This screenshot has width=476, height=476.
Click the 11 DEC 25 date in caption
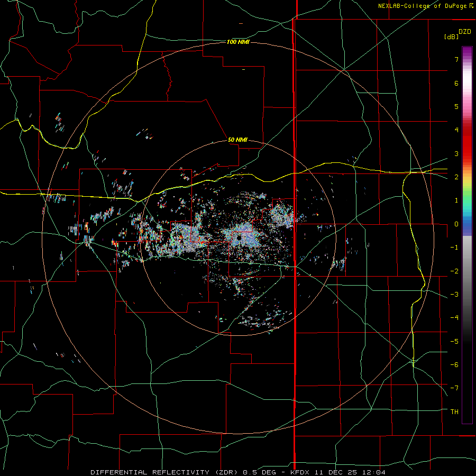tap(335, 472)
